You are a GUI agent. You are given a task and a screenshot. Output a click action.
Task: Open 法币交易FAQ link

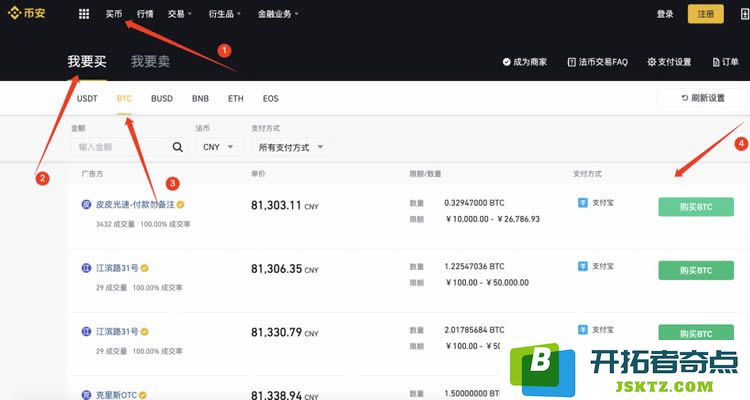597,62
